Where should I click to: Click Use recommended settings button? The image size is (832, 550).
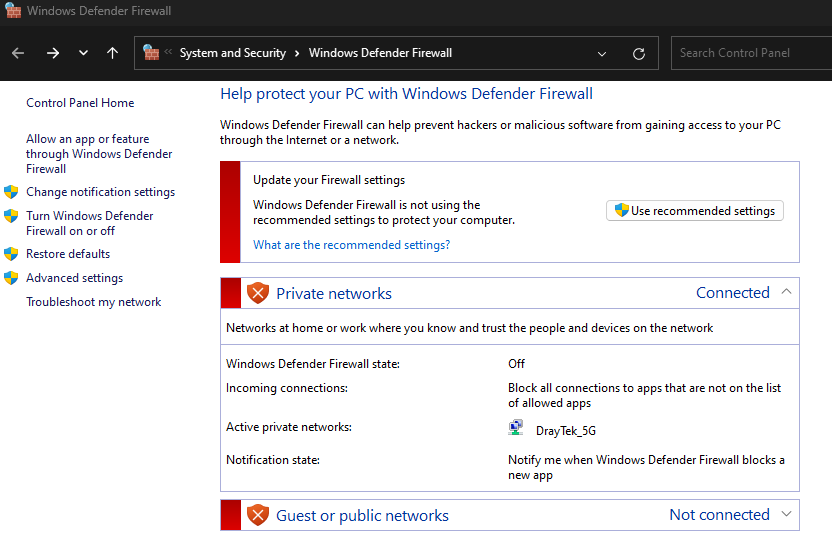694,211
